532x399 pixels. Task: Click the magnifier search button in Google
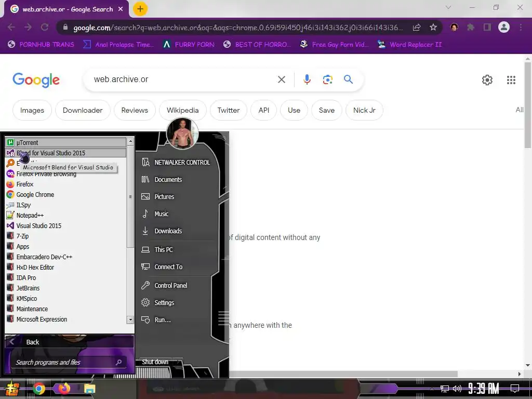(x=348, y=79)
